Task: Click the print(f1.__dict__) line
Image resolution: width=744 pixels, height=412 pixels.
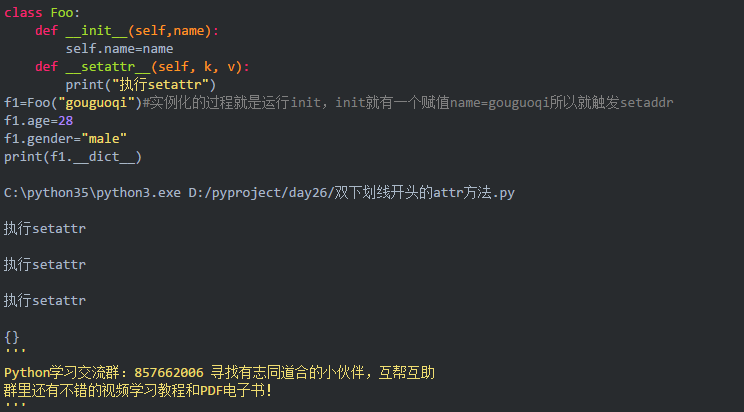Action: [x=73, y=157]
